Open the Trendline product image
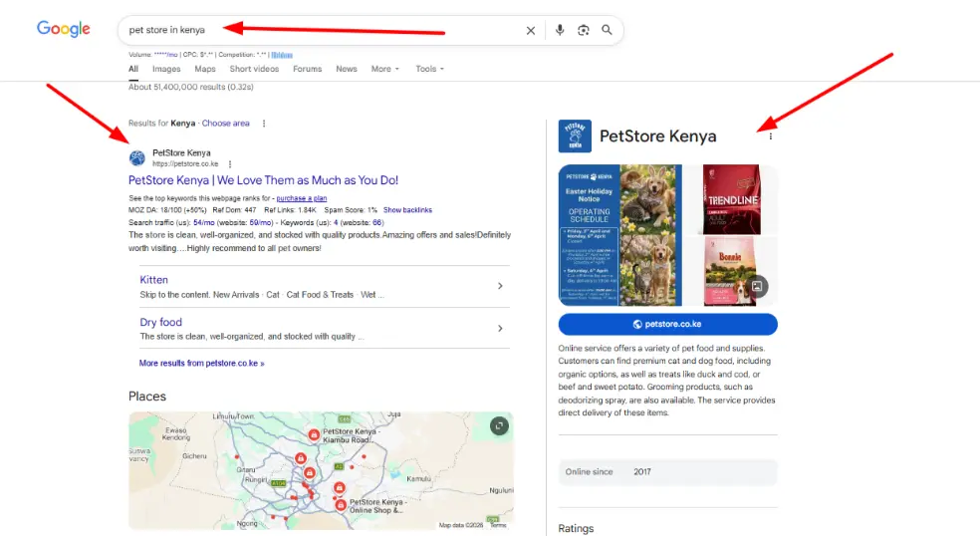 click(x=731, y=199)
